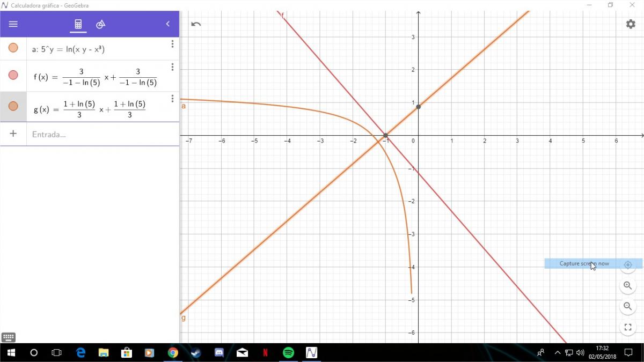Toggle visibility of function g(x)
644x362 pixels.
click(13, 106)
